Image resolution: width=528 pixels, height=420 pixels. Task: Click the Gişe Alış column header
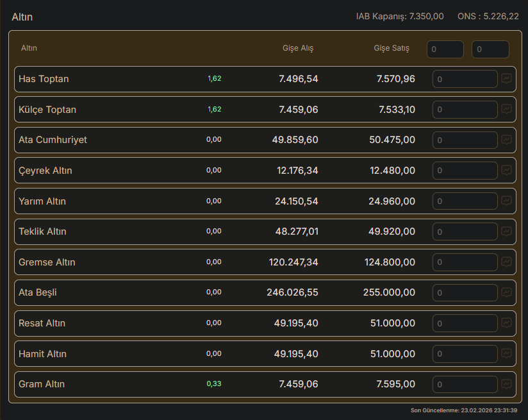298,49
